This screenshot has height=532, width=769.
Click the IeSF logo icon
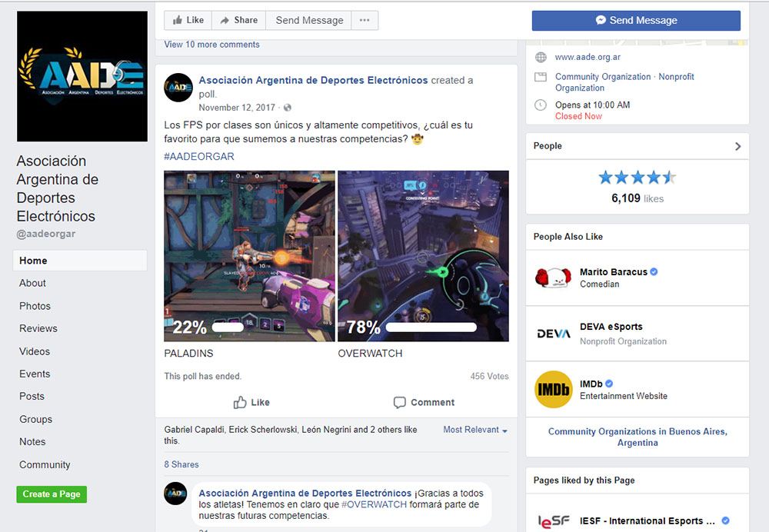553,521
